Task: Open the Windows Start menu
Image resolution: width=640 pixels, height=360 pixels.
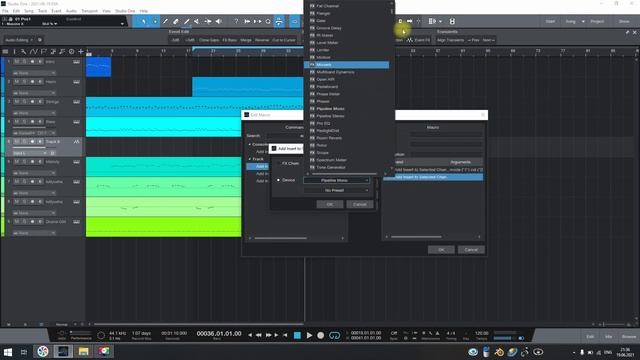Action: pos(8,351)
